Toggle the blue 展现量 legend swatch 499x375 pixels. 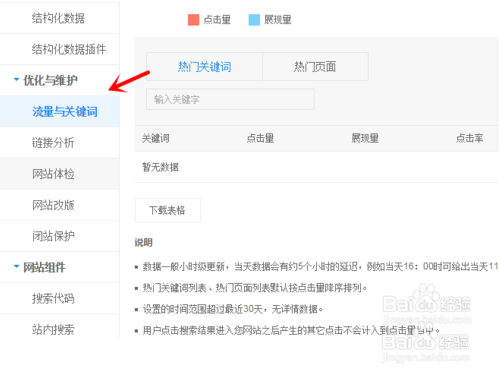pyautogui.click(x=254, y=20)
